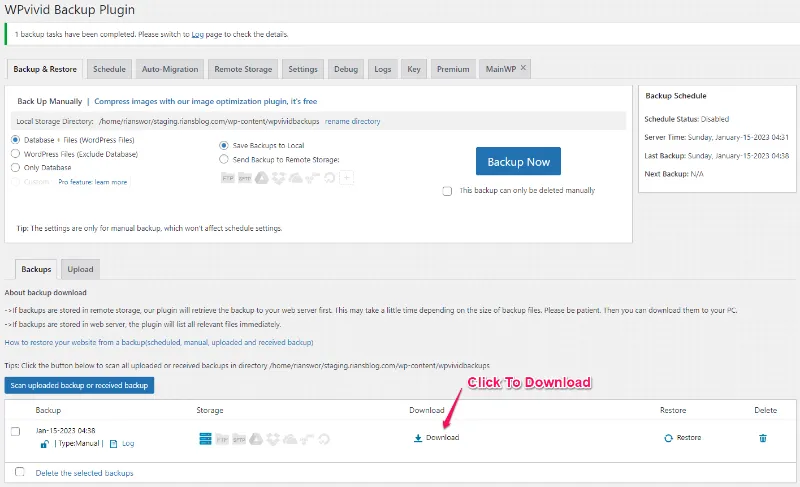Image resolution: width=800 pixels, height=487 pixels.
Task: Open the image optimization plugin link
Action: click(x=206, y=101)
